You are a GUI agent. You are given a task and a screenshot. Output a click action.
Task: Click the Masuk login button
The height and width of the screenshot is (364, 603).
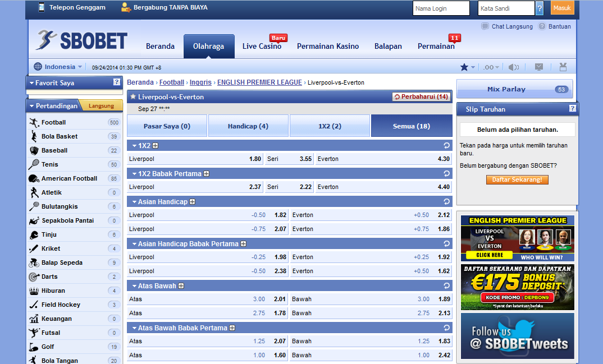click(562, 8)
